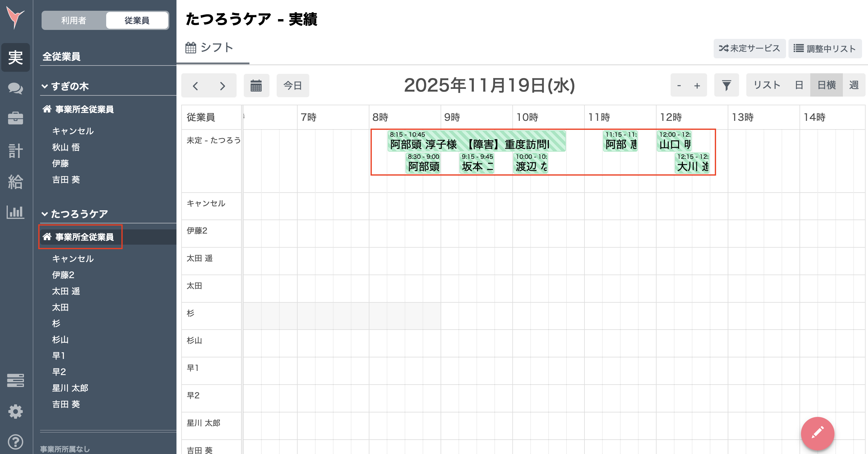
Task: Open the calendar date picker icon
Action: coord(256,86)
